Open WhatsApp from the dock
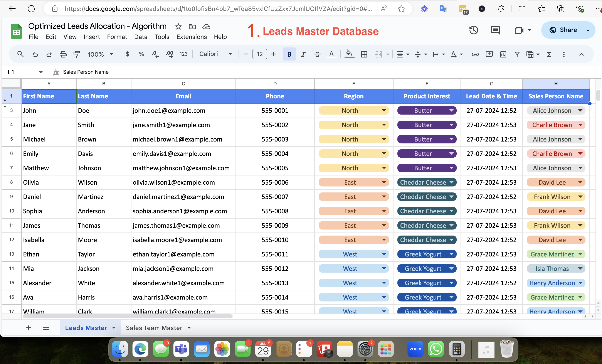 (436, 349)
